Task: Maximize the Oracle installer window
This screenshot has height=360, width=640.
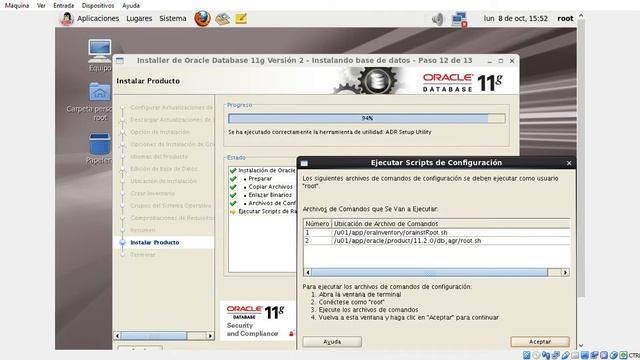Action: click(x=501, y=61)
